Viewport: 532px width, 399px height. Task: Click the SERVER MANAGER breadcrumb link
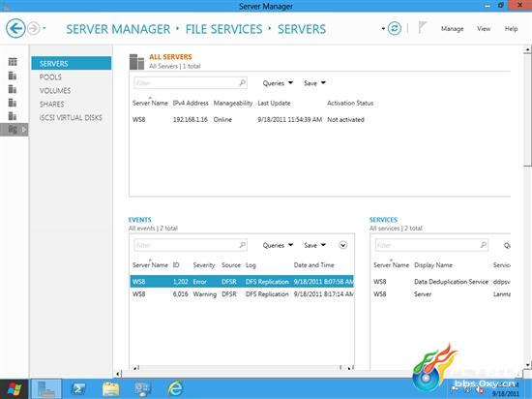coord(118,29)
